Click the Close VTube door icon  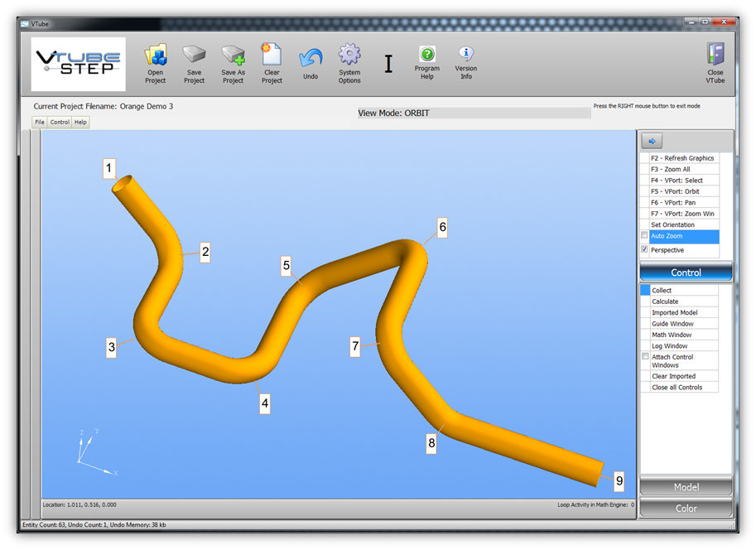(x=715, y=55)
